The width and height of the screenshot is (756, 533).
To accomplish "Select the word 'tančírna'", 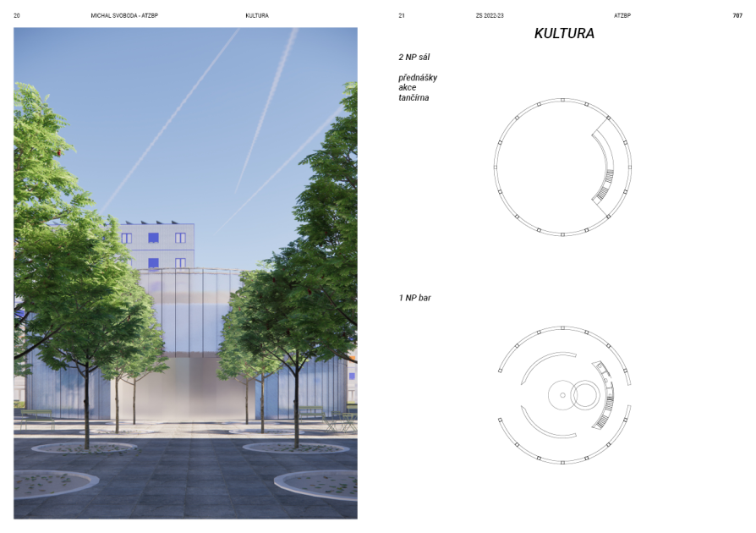I will click(414, 97).
